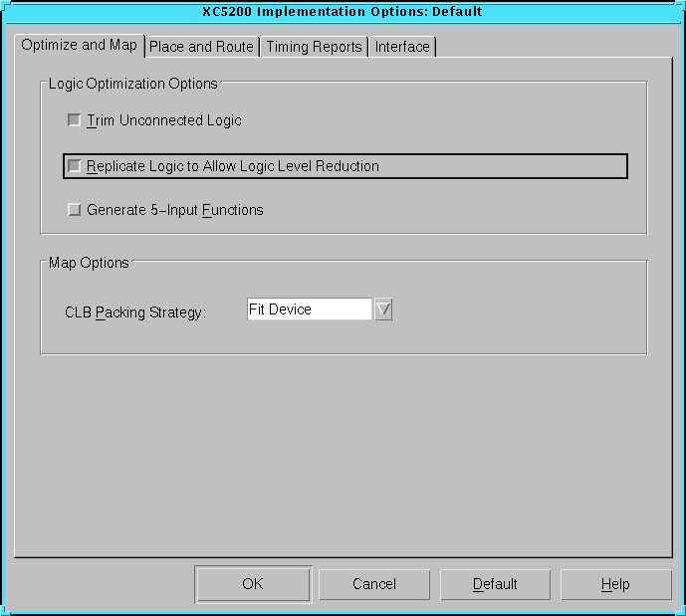
Task: Confirm settings with OK button
Action: [x=253, y=584]
